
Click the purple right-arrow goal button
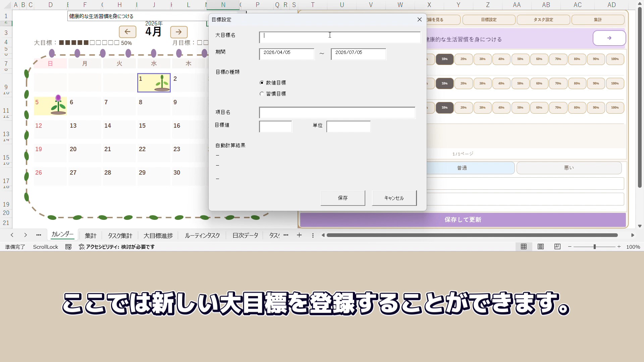pyautogui.click(x=609, y=38)
